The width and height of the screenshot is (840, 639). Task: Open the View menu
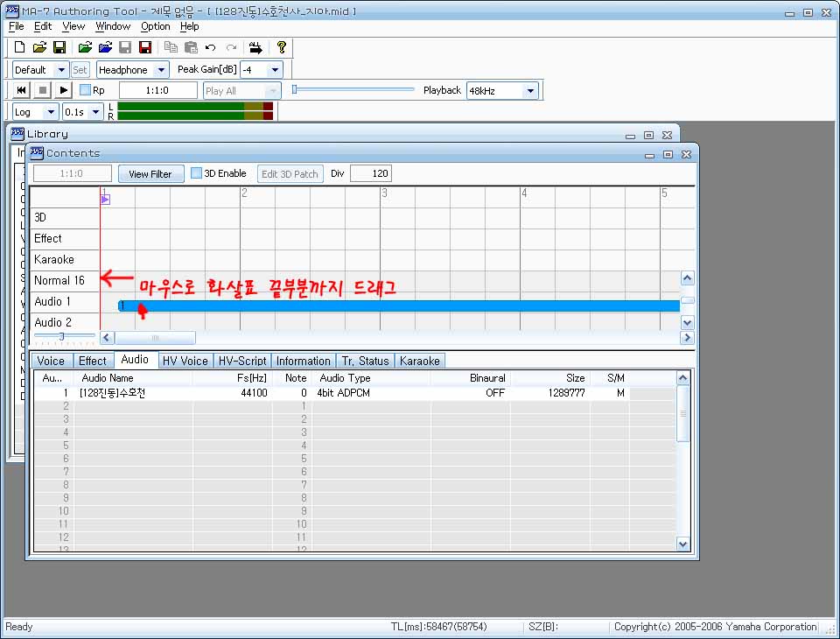73,26
